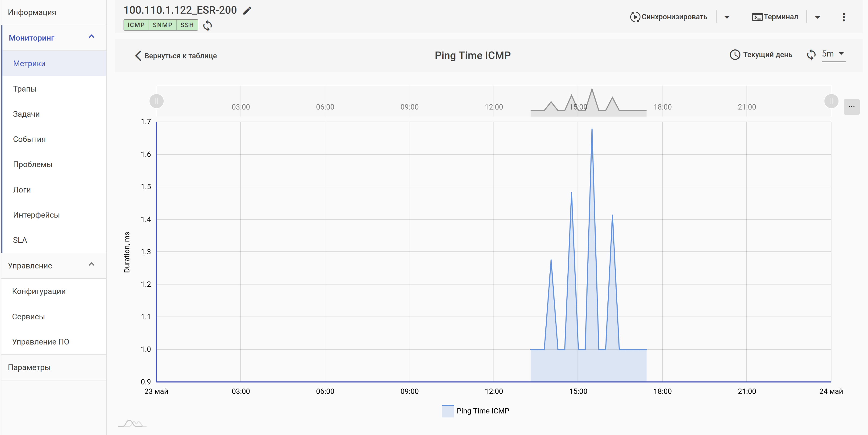Click the SNMP status badge
The width and height of the screenshot is (868, 435).
click(x=163, y=25)
